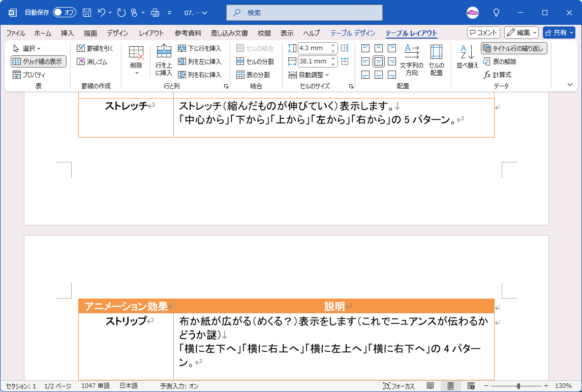Insert row above (行を上に挿入)

(x=164, y=60)
